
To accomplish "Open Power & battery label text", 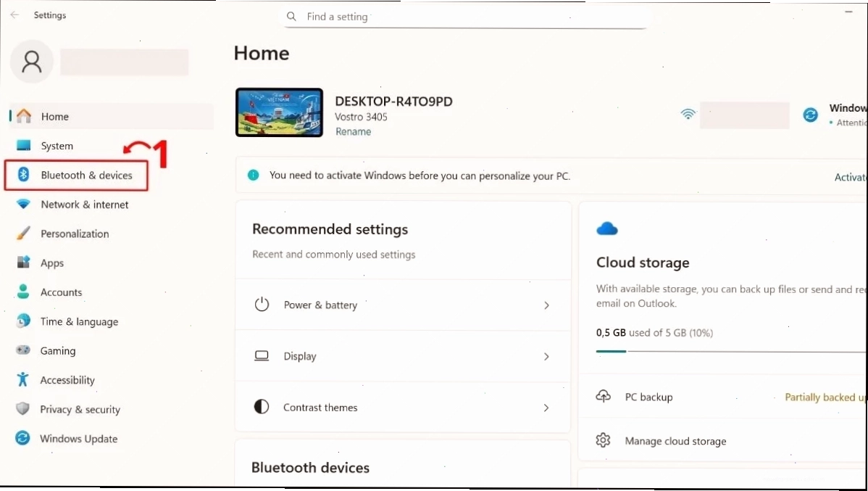I will [x=320, y=305].
